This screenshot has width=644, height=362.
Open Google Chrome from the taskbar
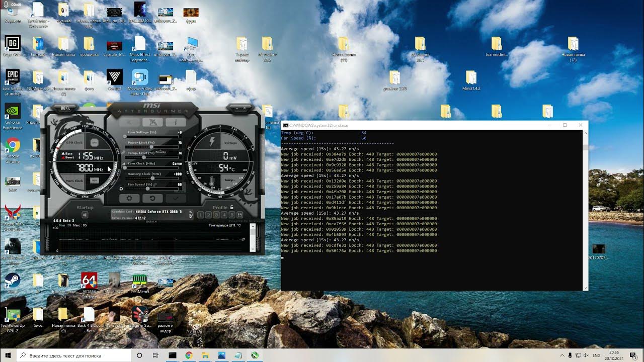pyautogui.click(x=189, y=355)
